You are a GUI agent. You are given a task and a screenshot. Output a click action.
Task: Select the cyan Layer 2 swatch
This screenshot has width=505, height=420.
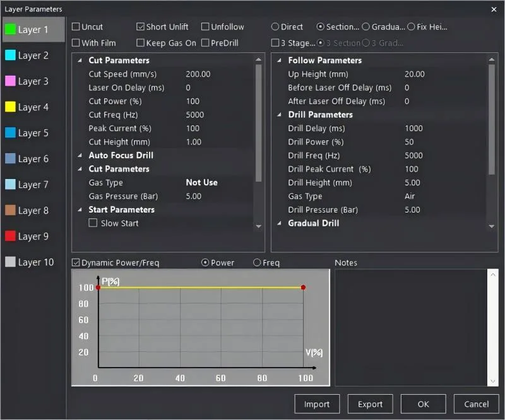coord(10,55)
